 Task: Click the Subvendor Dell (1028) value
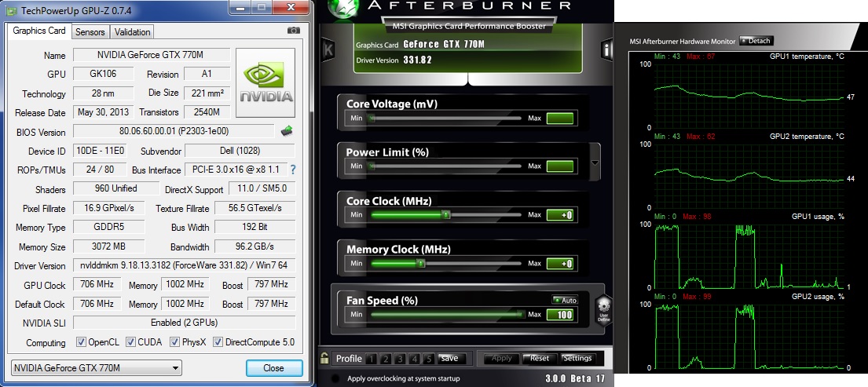[240, 151]
